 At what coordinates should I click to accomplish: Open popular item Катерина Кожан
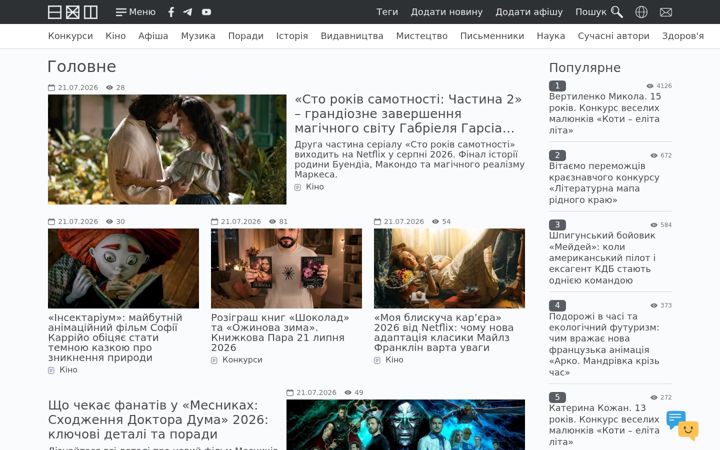pyautogui.click(x=604, y=425)
